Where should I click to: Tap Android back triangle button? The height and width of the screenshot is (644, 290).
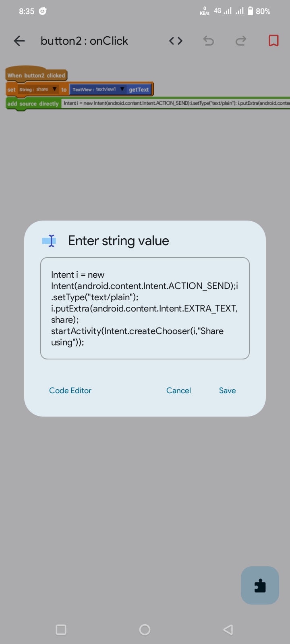pyautogui.click(x=228, y=630)
